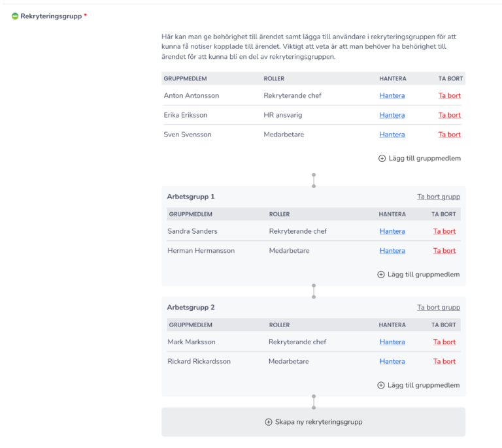
Task: Remove Rickard Rickardsson from Arbetsgrupp 2
Action: [444, 362]
